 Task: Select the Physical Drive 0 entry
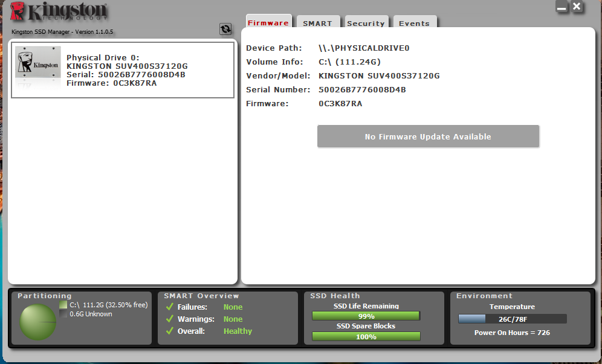coord(123,70)
